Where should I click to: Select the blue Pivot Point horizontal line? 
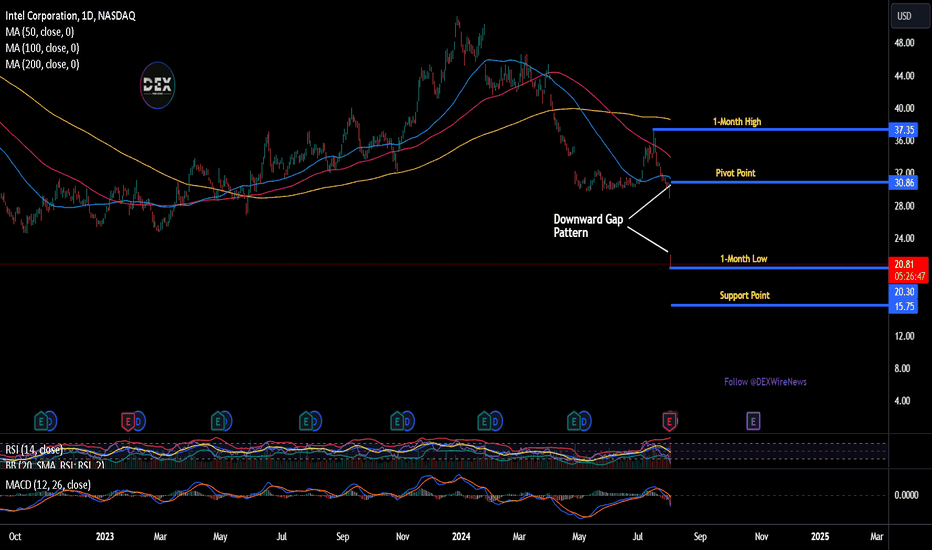(780, 182)
